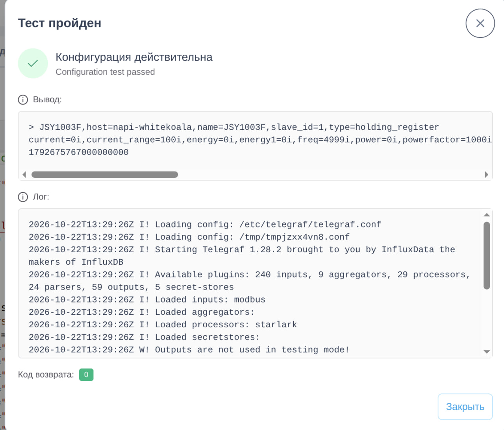
Task: Click the Закрыть button
Action: pos(465,407)
